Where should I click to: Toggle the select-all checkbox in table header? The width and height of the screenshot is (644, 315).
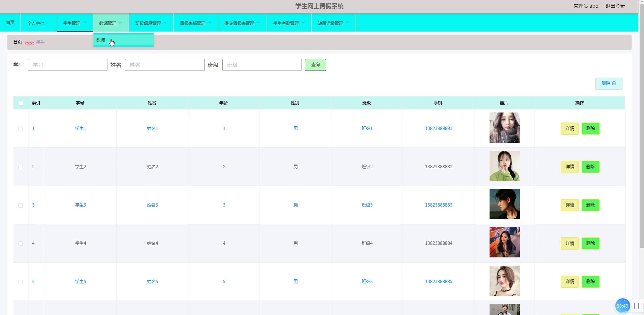[x=21, y=103]
